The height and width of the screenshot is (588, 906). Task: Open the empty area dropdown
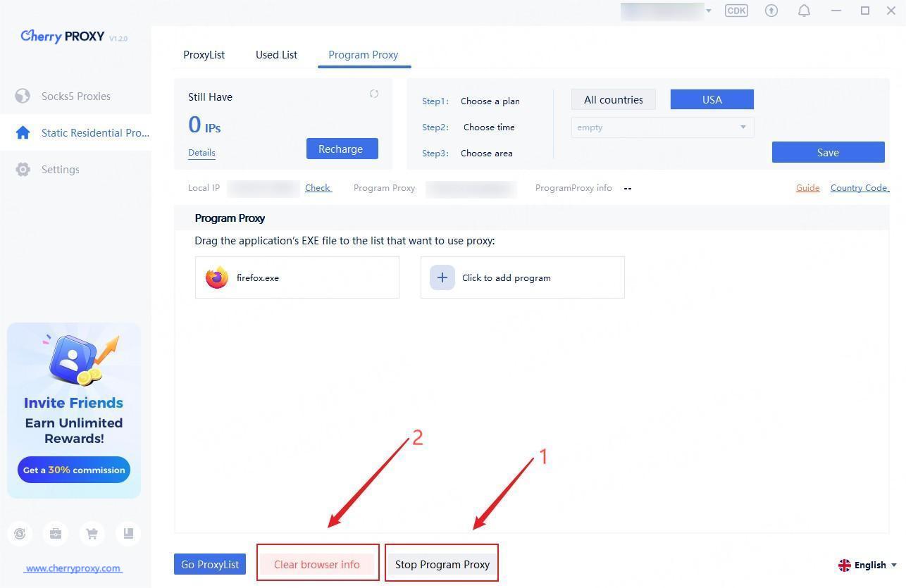point(662,127)
